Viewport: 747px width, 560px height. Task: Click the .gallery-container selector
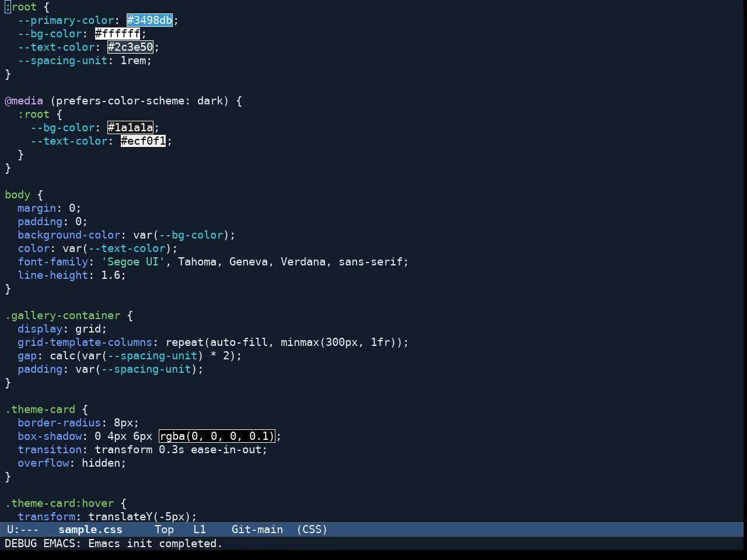(62, 316)
